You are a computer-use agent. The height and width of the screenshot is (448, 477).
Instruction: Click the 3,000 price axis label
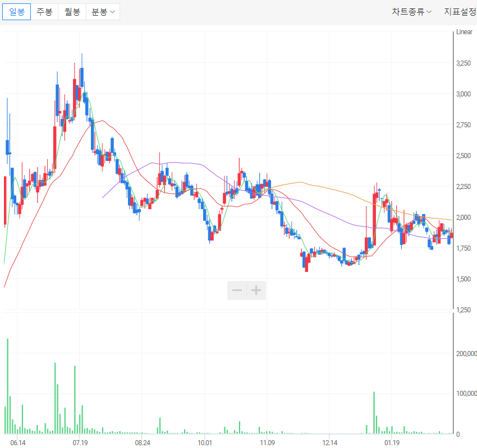464,94
